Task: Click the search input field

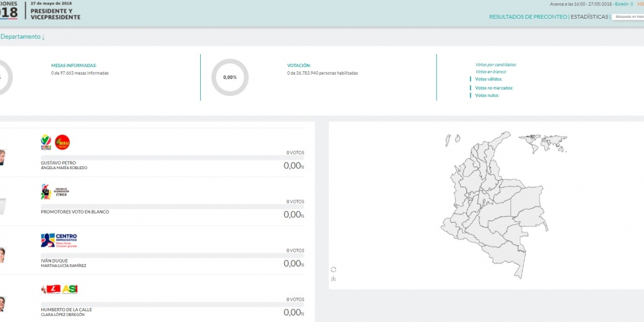Action: click(x=628, y=17)
